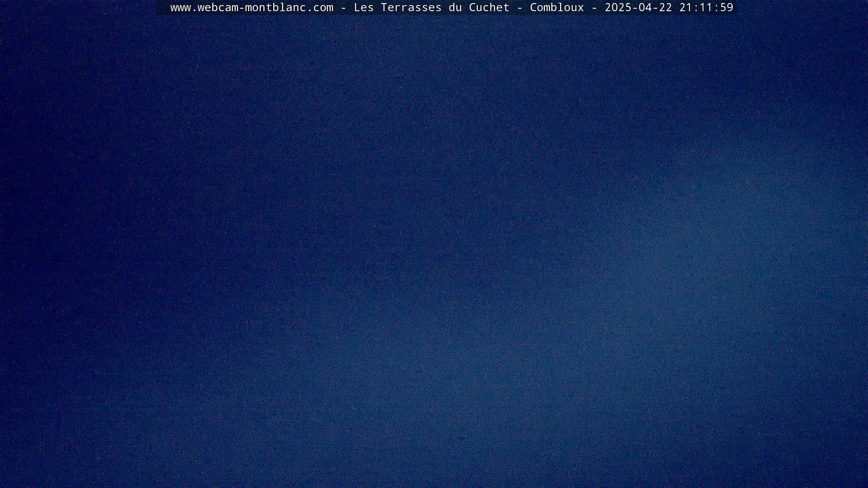
Task: Click the word 'du' in the caption
Action: (x=455, y=7)
